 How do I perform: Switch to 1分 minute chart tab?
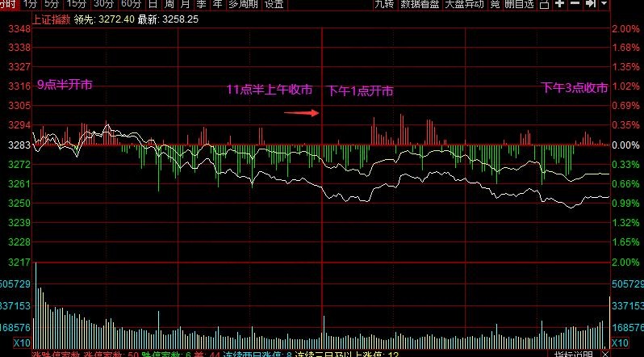(x=30, y=4)
